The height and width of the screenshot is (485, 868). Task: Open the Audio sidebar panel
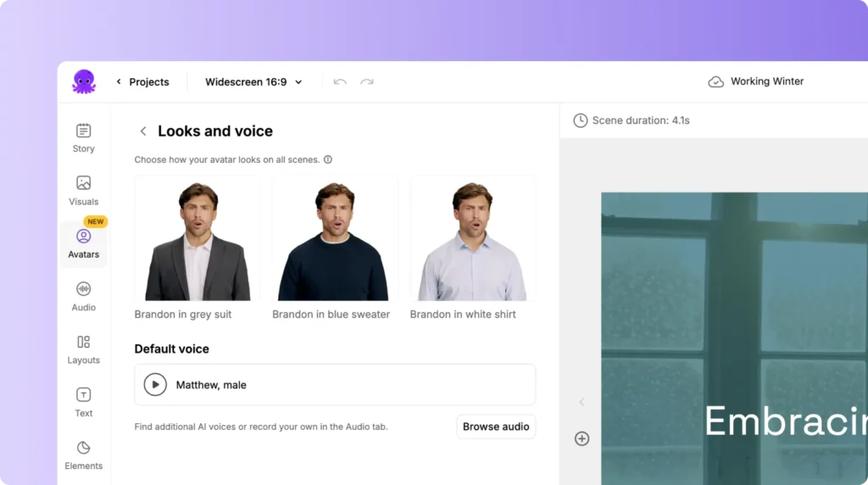coord(83,297)
